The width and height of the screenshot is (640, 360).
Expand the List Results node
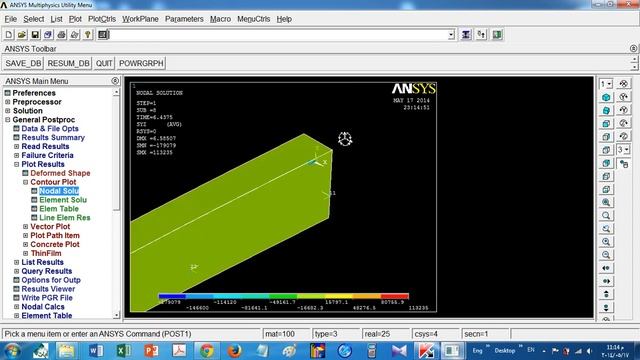point(16,262)
